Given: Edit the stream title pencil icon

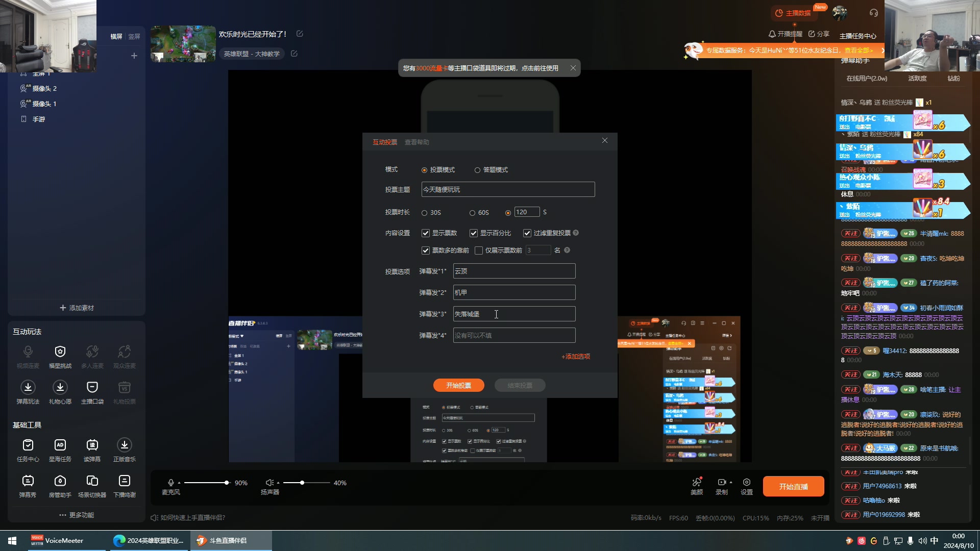Looking at the screenshot, I should [300, 34].
